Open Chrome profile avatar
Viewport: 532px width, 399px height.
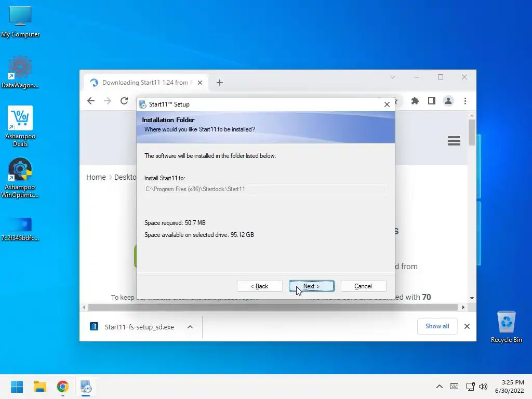[448, 101]
